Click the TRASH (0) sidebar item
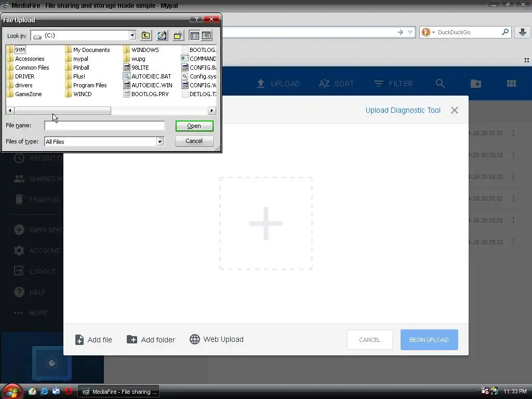This screenshot has width=532, height=399. (37, 199)
